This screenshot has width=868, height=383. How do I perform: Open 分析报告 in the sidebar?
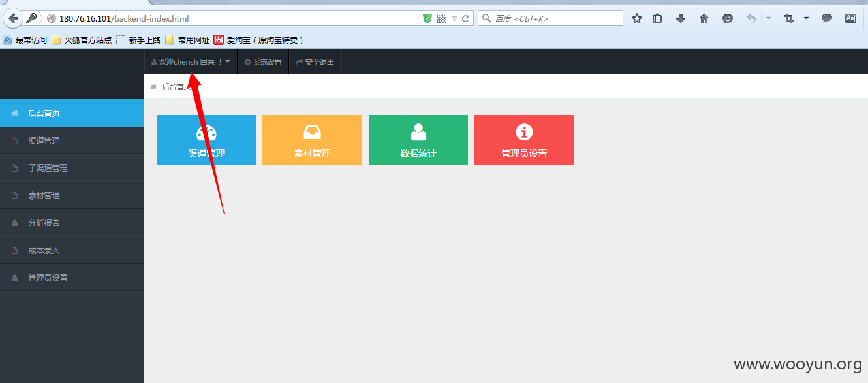click(72, 222)
